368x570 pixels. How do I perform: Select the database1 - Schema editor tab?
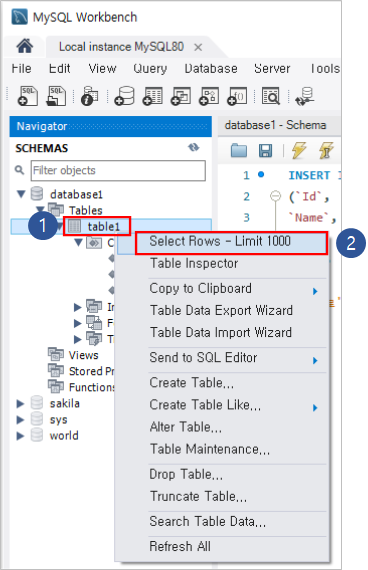click(275, 125)
